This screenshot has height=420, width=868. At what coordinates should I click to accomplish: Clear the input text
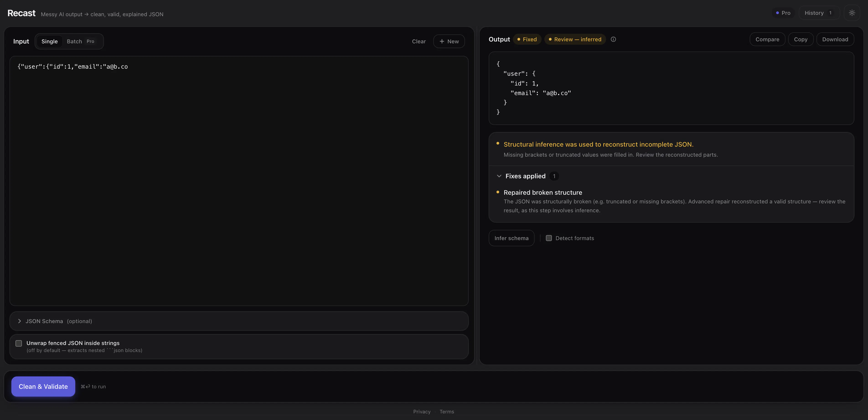click(x=419, y=41)
